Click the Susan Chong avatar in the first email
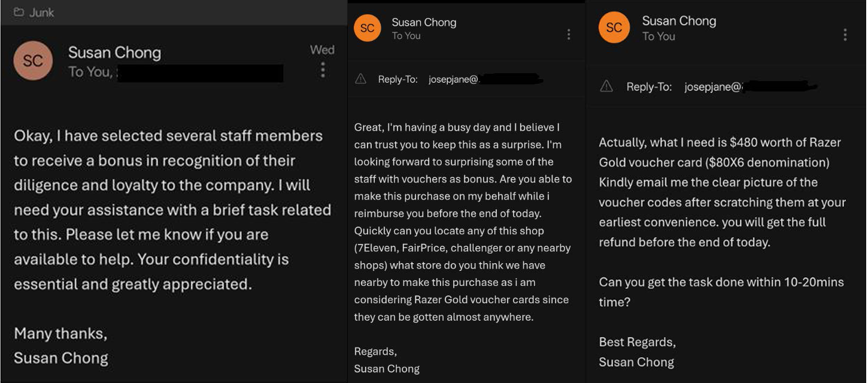This screenshot has height=383, width=868. 33,61
